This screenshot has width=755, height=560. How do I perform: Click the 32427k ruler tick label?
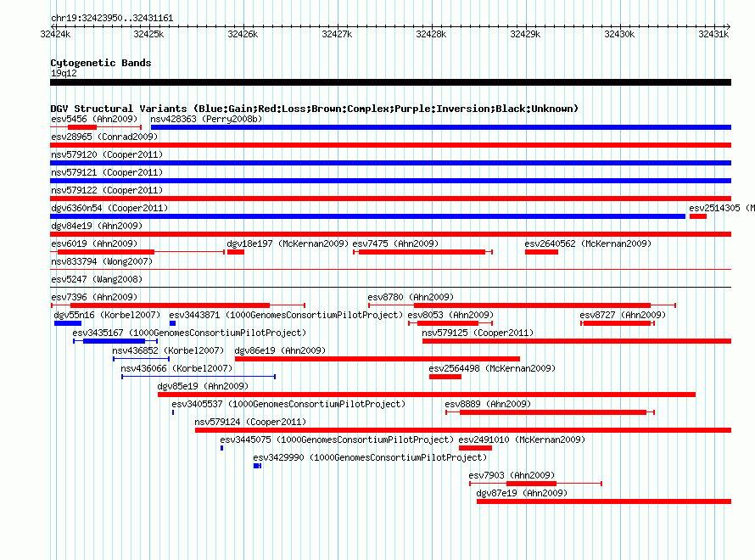[x=337, y=34]
